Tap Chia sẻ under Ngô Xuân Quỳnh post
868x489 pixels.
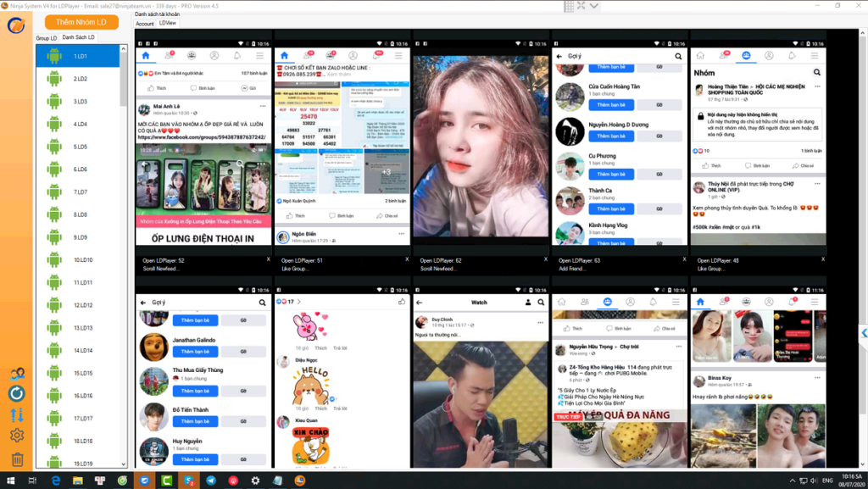tap(387, 216)
